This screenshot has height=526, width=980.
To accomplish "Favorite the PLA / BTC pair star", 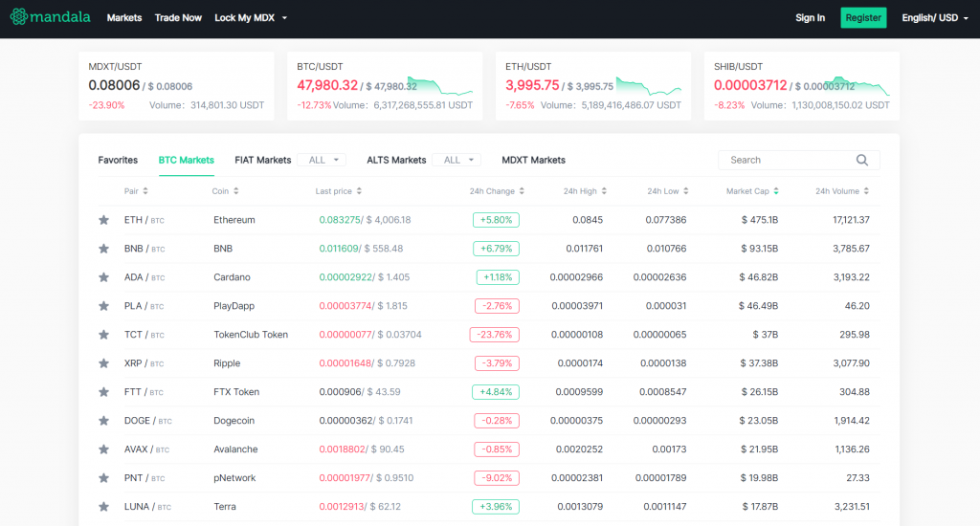I will click(x=103, y=306).
